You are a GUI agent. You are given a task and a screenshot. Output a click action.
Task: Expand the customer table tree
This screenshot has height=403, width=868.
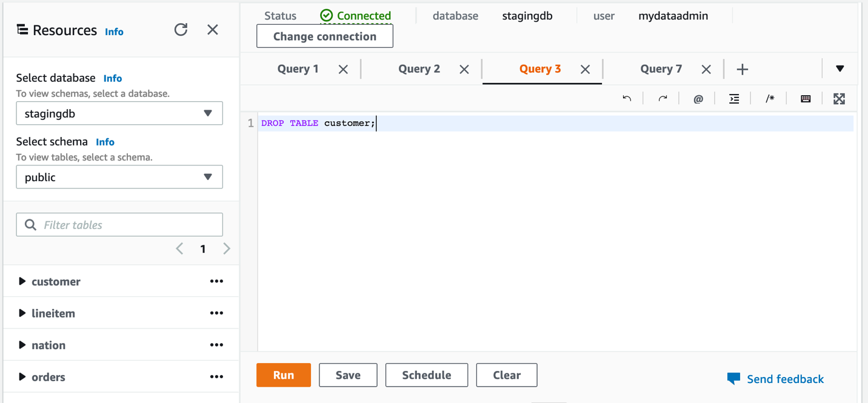pos(22,281)
